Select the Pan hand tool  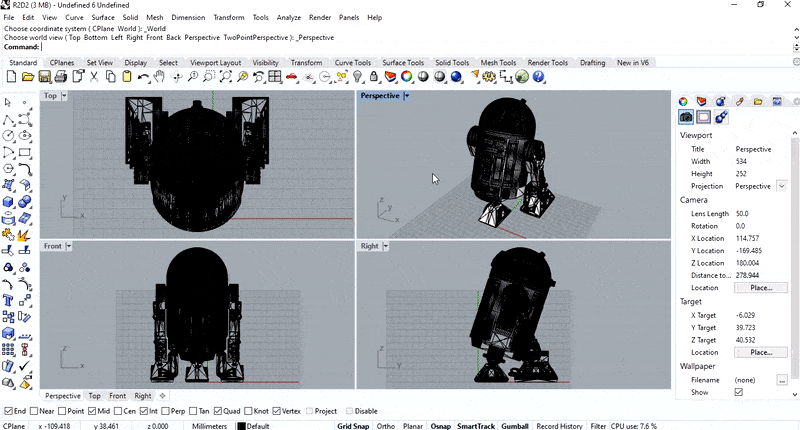(x=160, y=77)
